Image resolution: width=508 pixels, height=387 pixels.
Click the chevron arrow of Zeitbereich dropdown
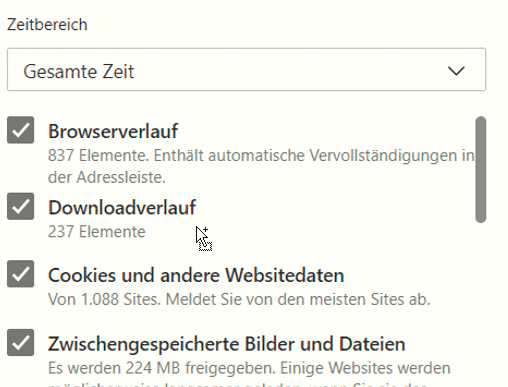point(456,71)
